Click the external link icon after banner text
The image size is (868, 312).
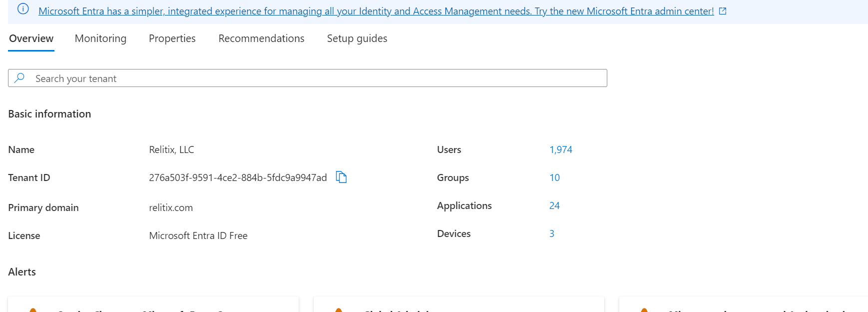click(723, 11)
